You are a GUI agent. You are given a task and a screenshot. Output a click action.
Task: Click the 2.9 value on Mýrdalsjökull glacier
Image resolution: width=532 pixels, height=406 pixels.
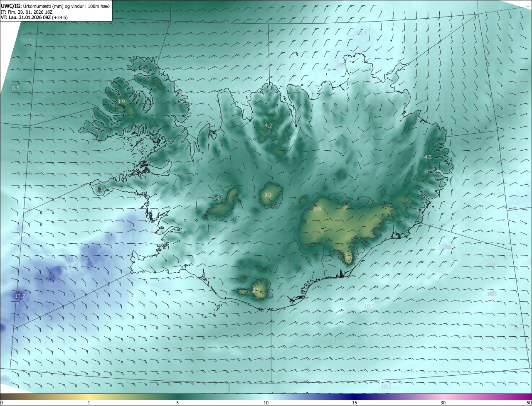(x=256, y=290)
